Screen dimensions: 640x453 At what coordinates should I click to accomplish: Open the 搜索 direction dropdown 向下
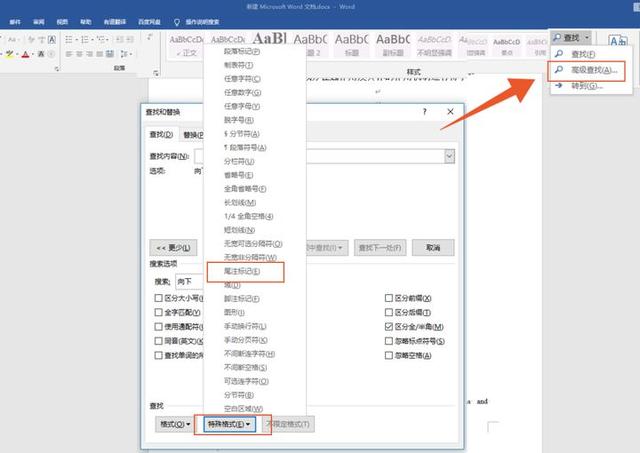[189, 281]
